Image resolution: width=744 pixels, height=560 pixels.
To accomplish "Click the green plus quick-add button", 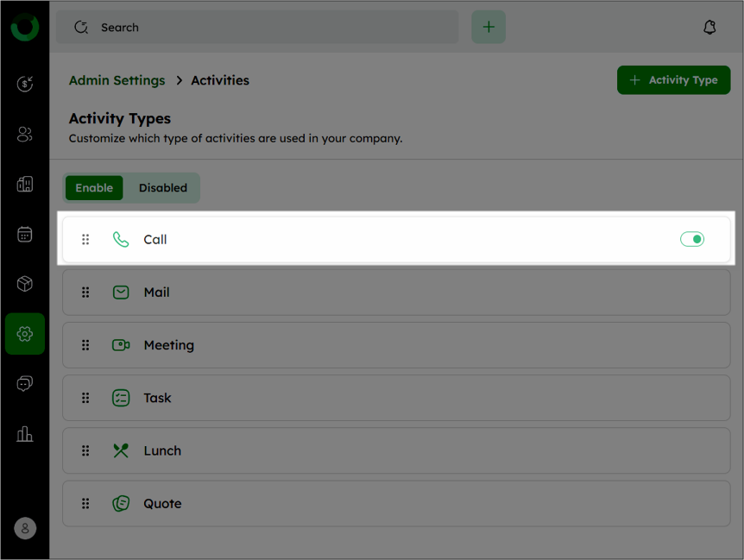I will pyautogui.click(x=489, y=27).
